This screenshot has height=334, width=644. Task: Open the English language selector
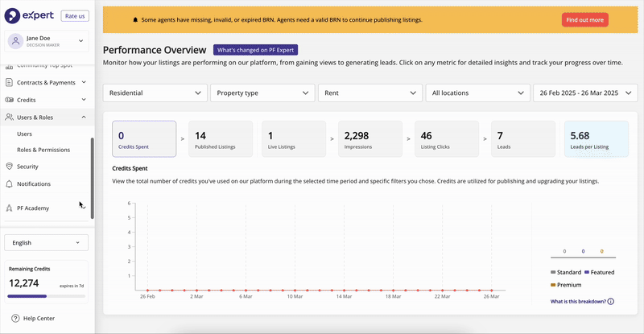click(46, 243)
